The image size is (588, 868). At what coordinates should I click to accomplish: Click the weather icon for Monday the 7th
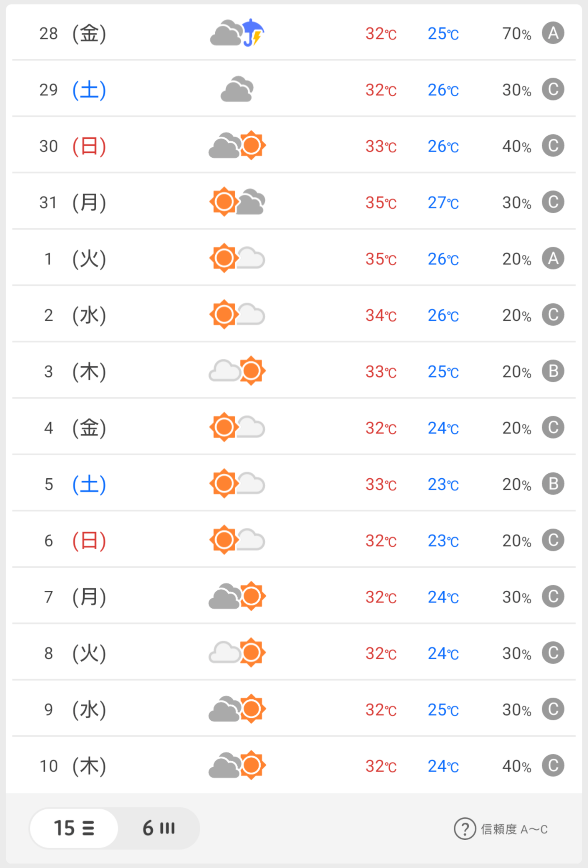pos(237,596)
